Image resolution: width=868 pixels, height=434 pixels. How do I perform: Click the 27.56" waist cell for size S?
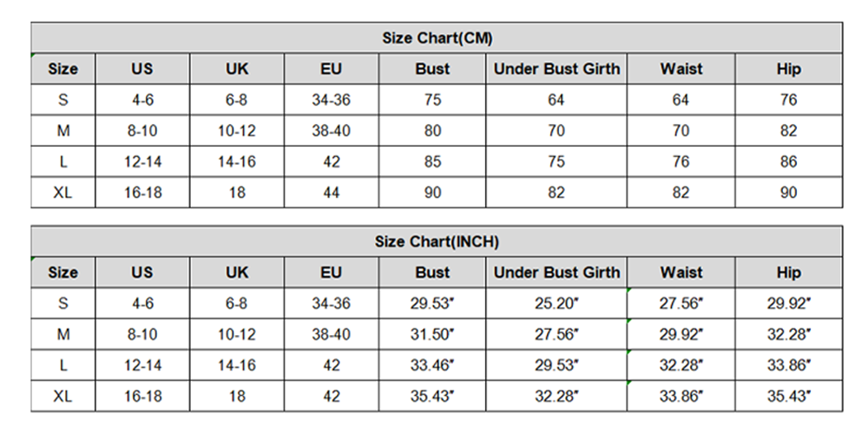pyautogui.click(x=681, y=304)
